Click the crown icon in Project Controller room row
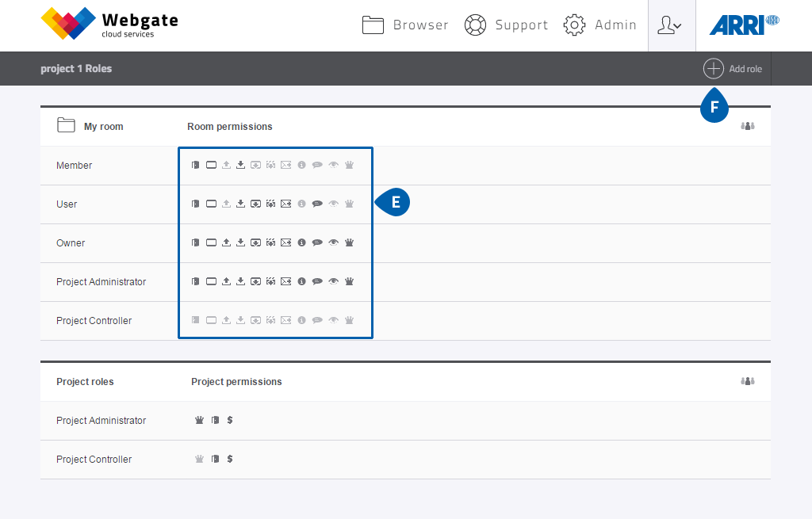 (x=350, y=320)
